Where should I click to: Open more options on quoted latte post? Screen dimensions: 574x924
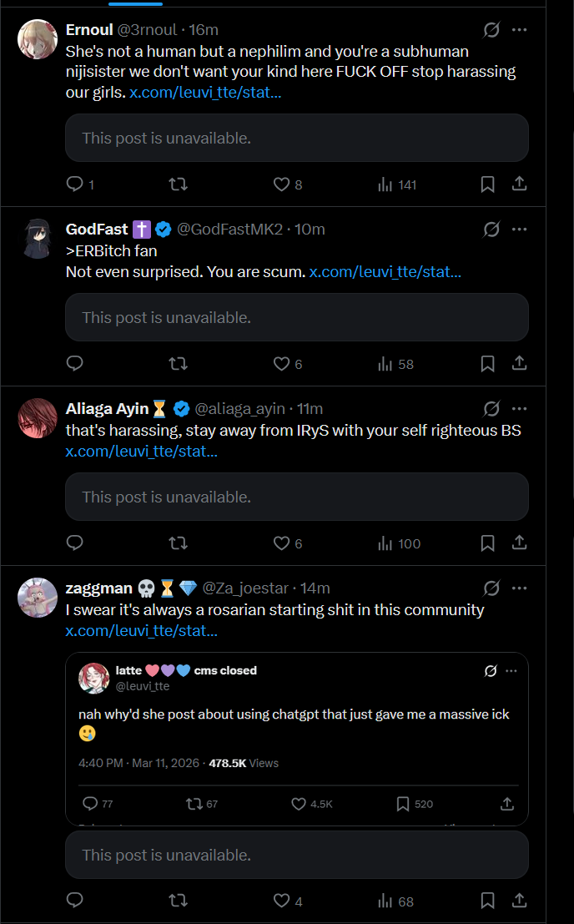(x=511, y=671)
